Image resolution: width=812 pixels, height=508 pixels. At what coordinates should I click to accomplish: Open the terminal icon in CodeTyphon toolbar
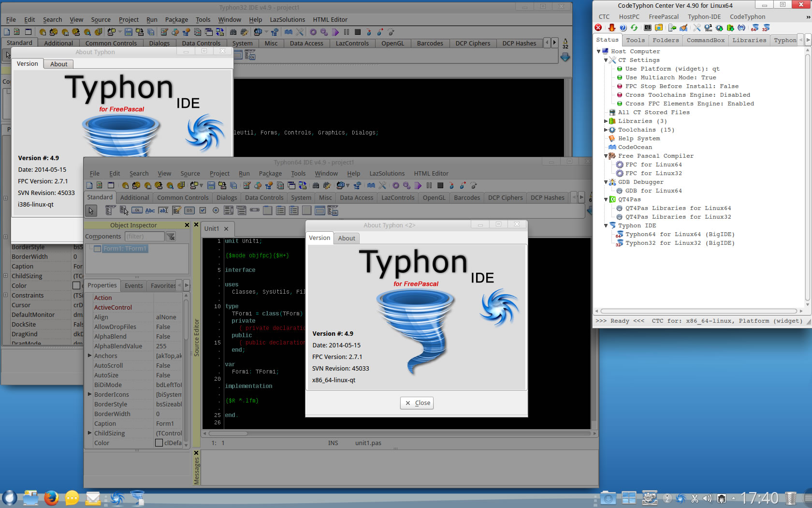click(x=648, y=28)
